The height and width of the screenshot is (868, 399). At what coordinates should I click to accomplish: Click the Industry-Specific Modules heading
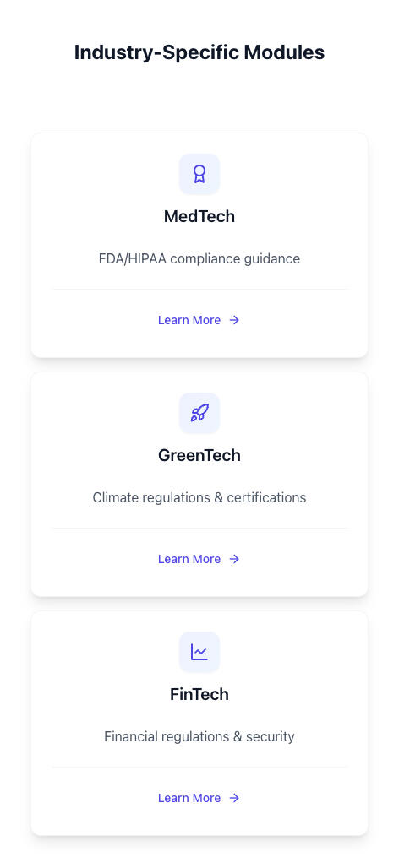(199, 52)
